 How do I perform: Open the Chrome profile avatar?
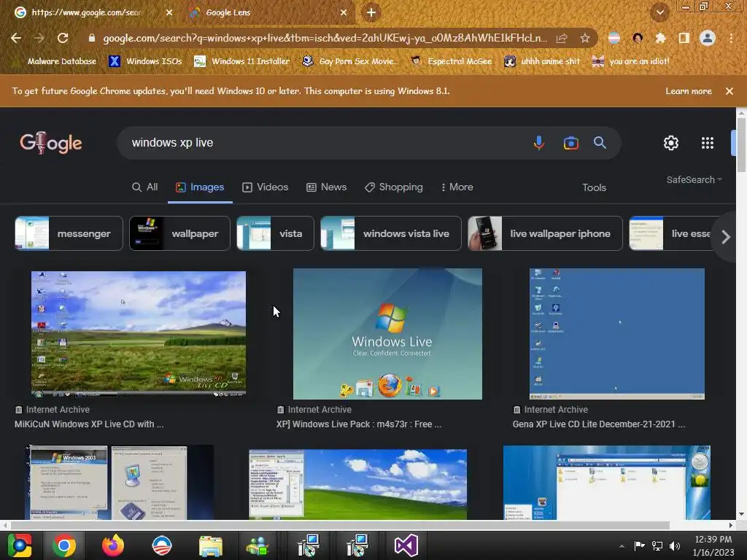[708, 38]
